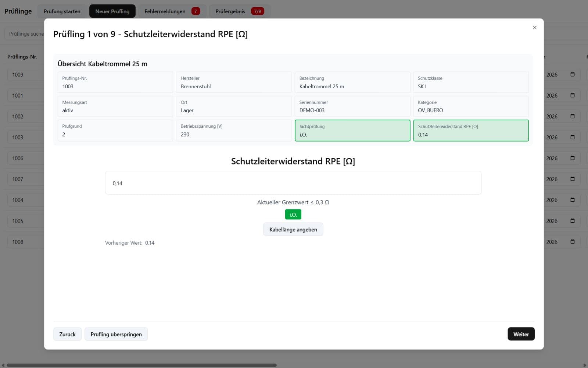Select the Neuer Prüfling tab
588x368 pixels.
(112, 11)
